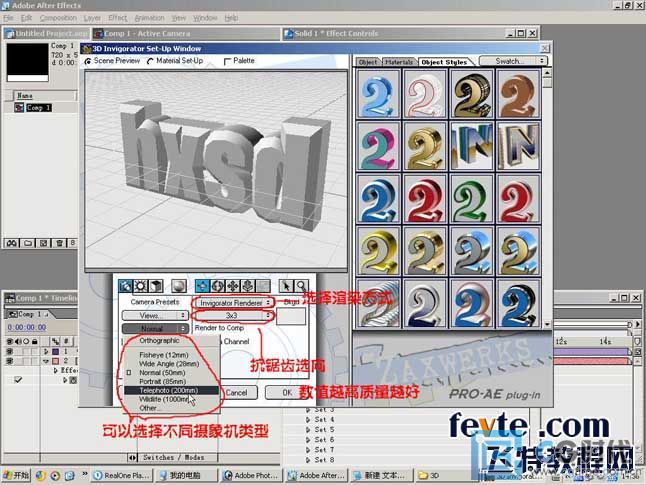The width and height of the screenshot is (646, 485).
Task: Click the Cancel button
Action: pyautogui.click(x=238, y=393)
